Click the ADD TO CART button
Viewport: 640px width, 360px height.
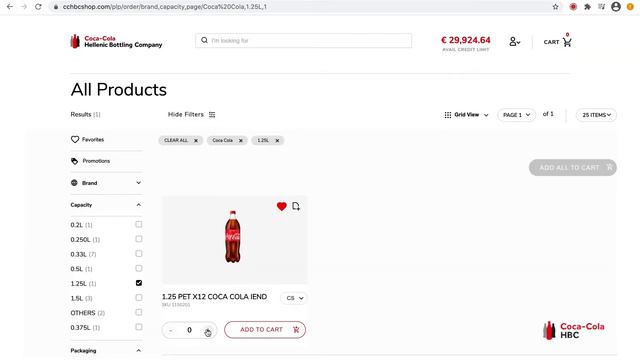click(265, 330)
